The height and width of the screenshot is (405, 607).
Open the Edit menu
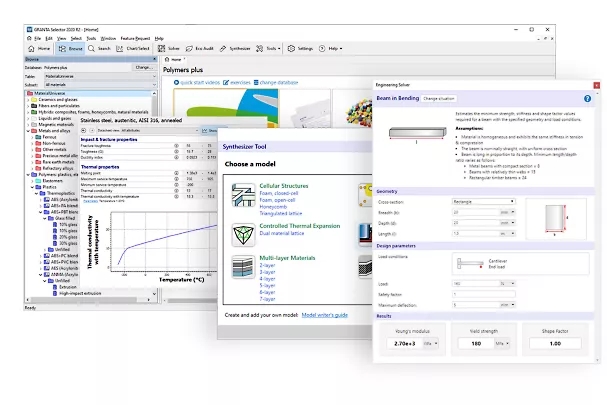pos(49,38)
